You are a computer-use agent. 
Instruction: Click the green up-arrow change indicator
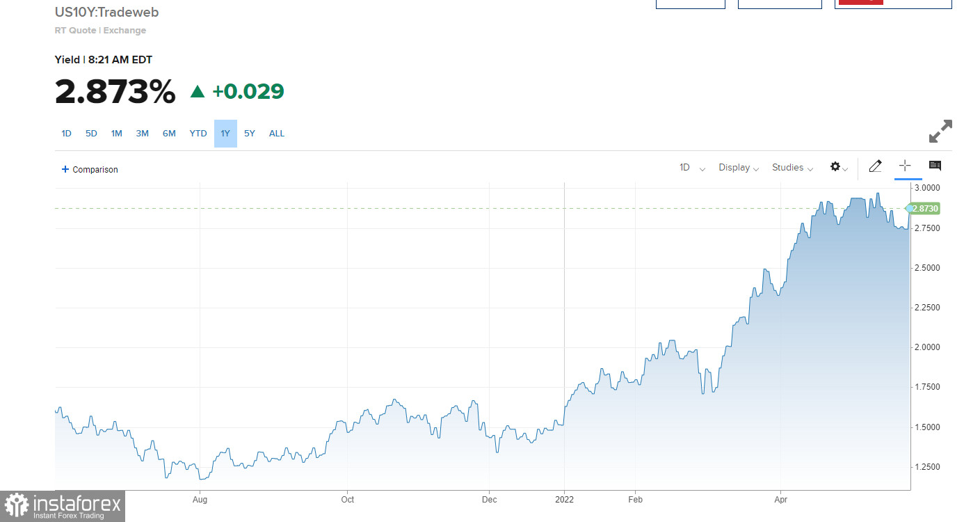198,91
